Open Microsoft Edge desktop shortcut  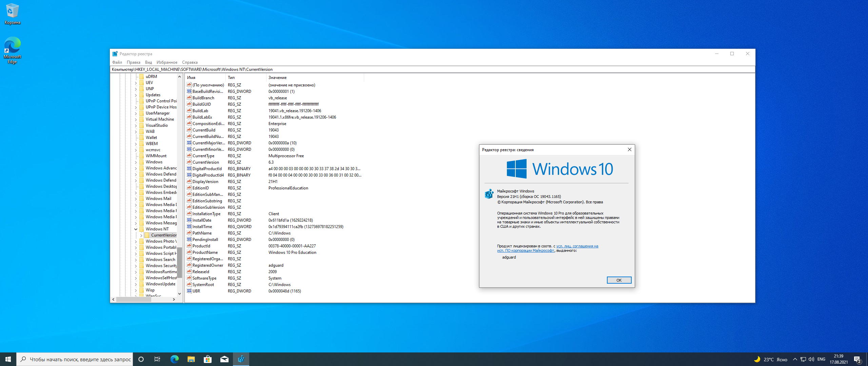[x=12, y=49]
